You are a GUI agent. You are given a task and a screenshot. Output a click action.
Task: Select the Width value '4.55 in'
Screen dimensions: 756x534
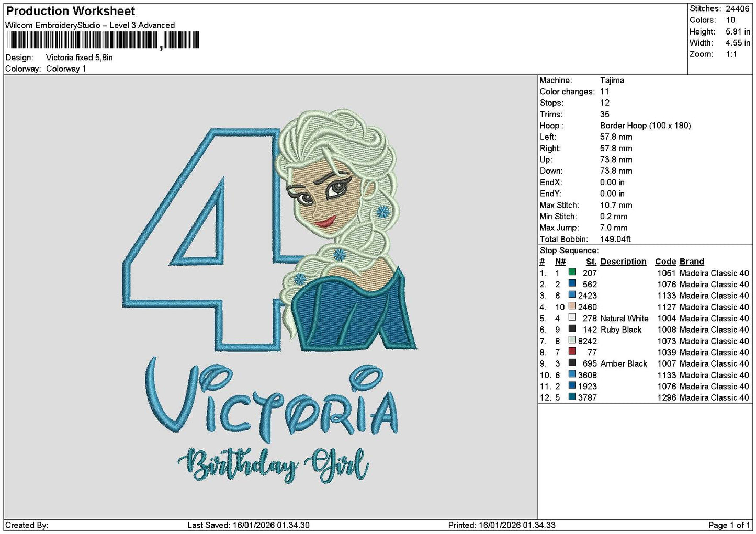click(x=738, y=43)
